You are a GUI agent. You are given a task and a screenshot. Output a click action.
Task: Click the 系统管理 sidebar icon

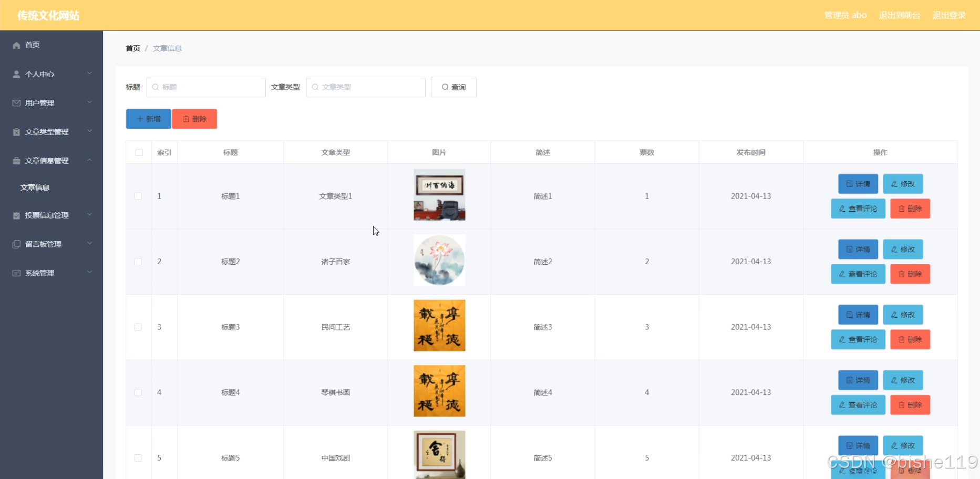click(x=16, y=273)
